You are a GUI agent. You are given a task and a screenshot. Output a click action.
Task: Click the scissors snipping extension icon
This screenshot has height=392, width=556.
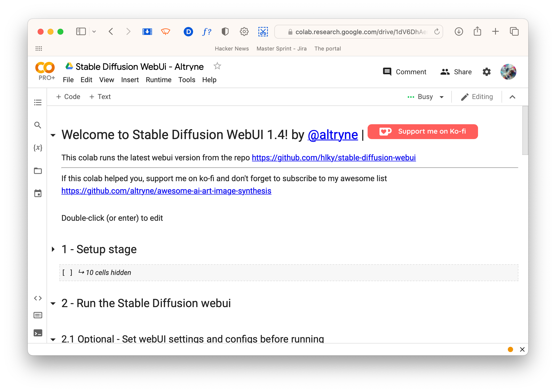[263, 32]
